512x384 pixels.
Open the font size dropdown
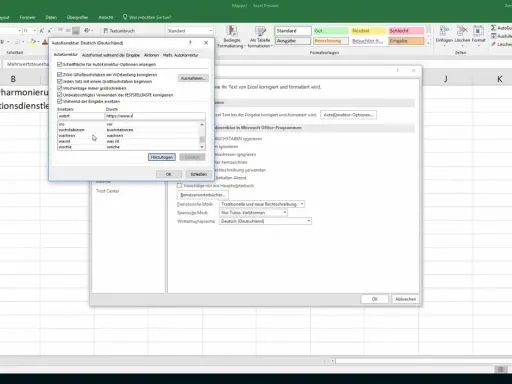pos(34,31)
